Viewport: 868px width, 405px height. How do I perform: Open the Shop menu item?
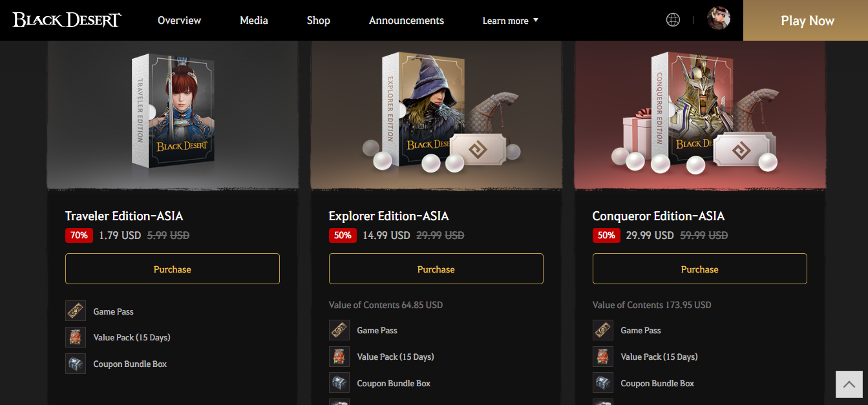(x=319, y=21)
